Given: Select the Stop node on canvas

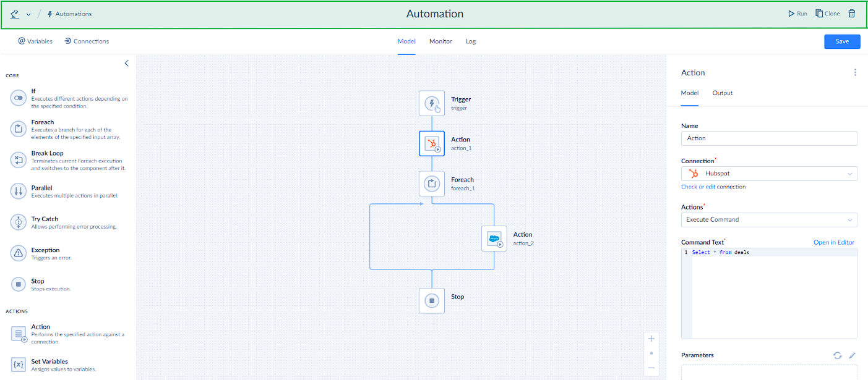Looking at the screenshot, I should coord(432,301).
